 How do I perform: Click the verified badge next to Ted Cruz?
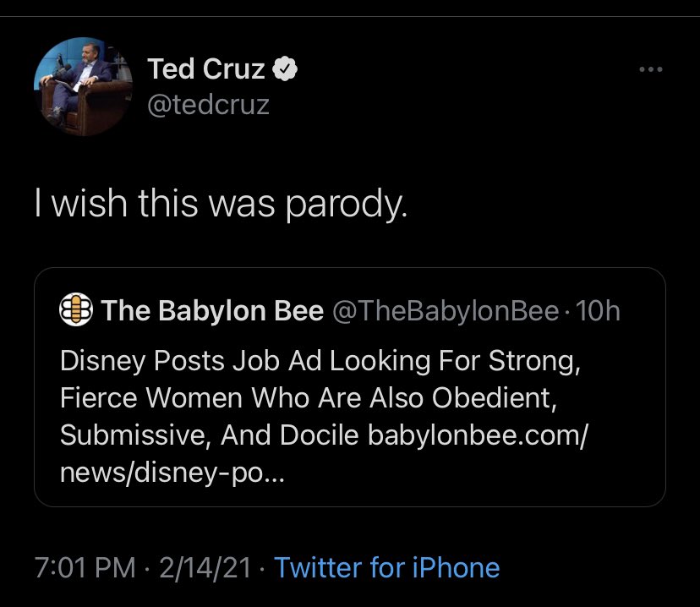point(287,69)
